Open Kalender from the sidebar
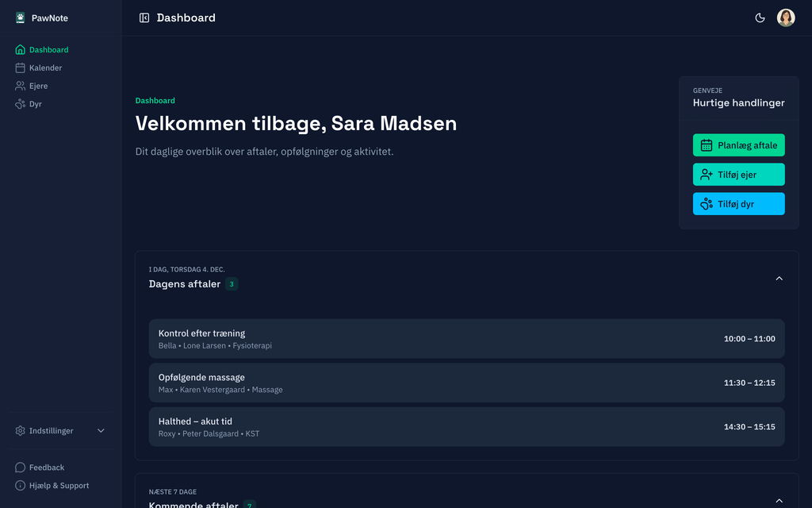812x508 pixels. tap(45, 67)
